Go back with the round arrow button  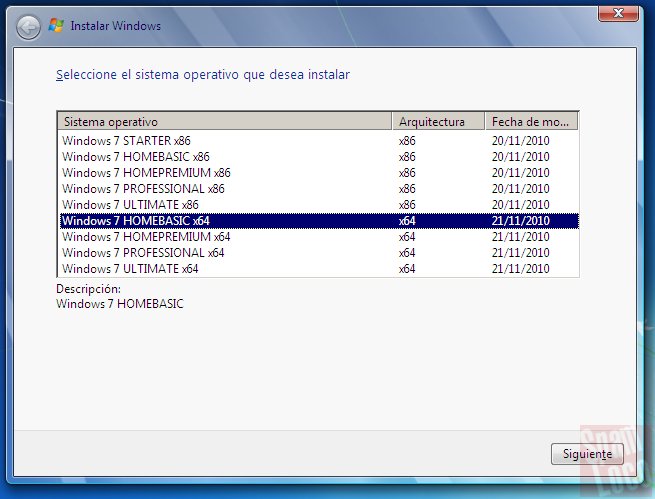coord(28,28)
